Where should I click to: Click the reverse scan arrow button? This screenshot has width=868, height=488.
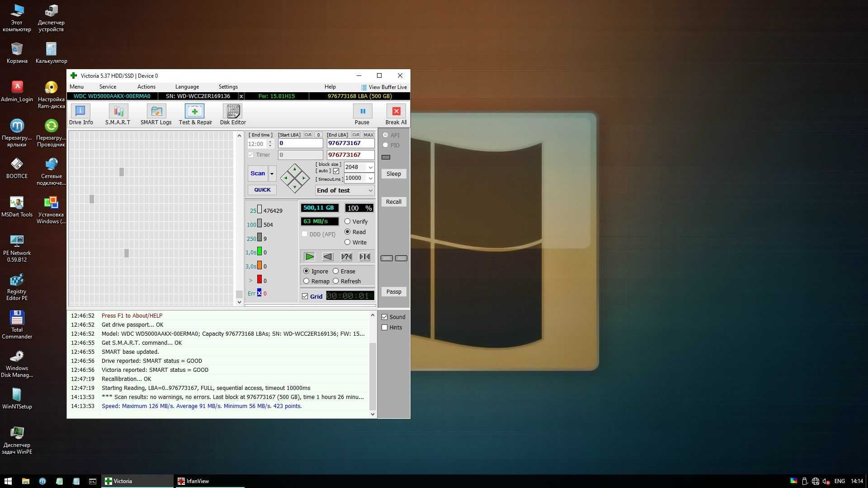tap(328, 257)
